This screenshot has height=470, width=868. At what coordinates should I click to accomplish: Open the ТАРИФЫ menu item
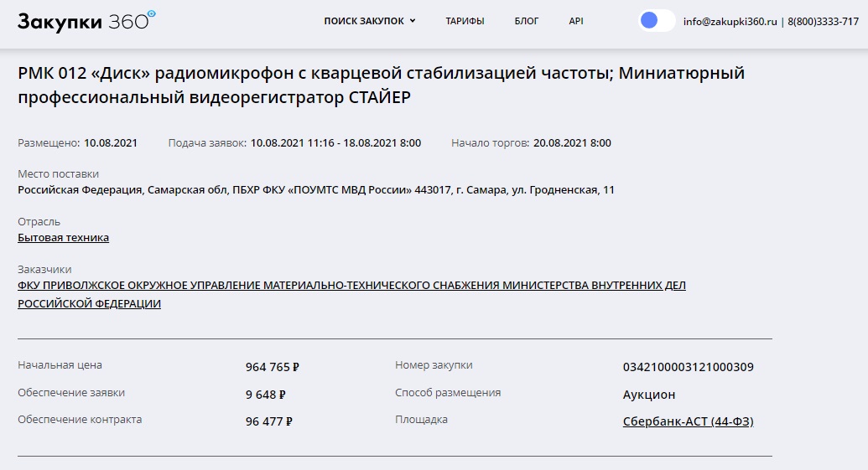(465, 21)
